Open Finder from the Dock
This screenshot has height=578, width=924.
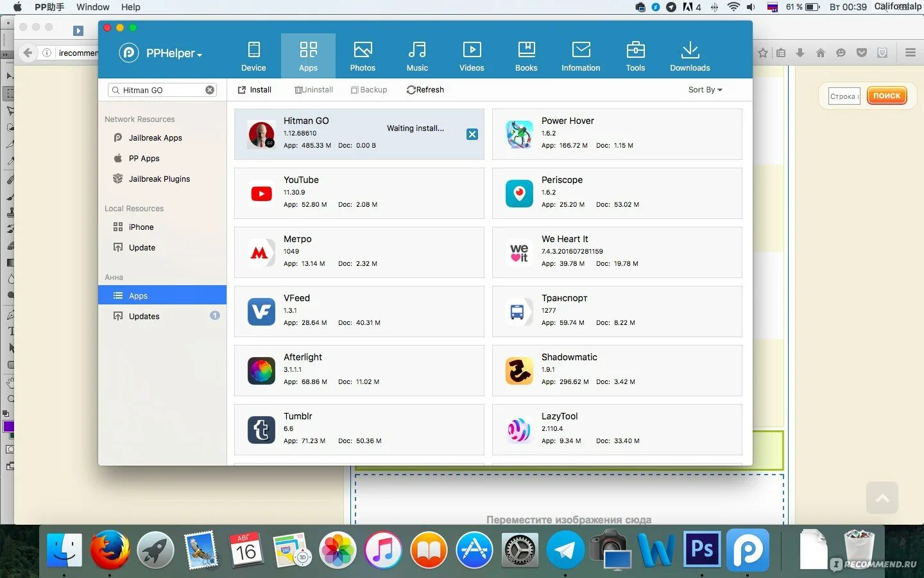(x=64, y=550)
